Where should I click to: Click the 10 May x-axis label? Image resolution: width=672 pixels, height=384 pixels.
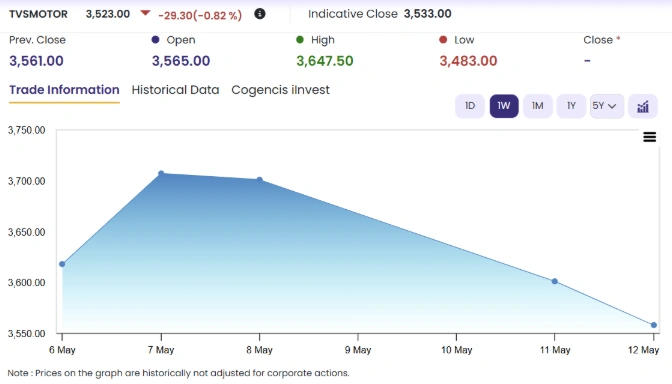(x=456, y=350)
